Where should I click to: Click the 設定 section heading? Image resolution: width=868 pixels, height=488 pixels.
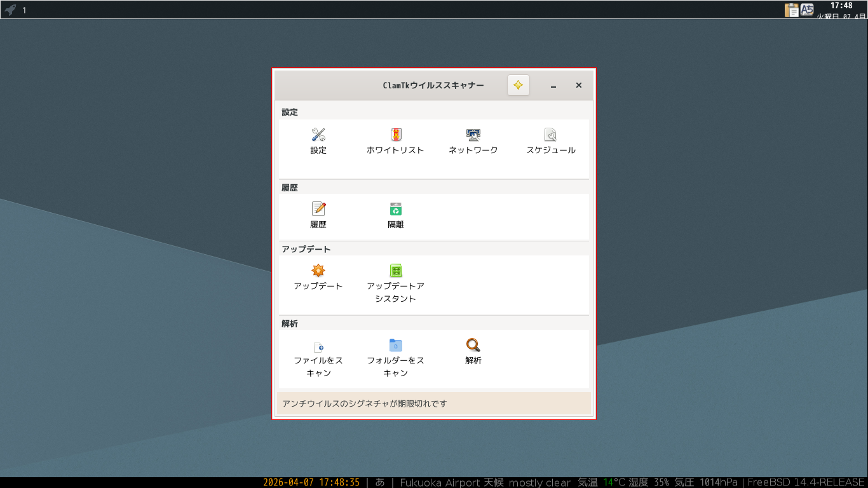click(290, 112)
